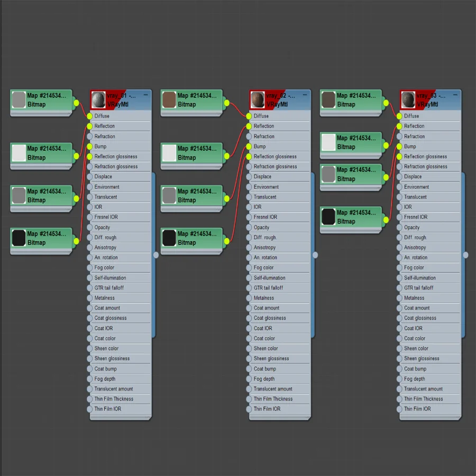This screenshot has width=476, height=476.
Task: Click the vray_03 material sphere preview
Action: (x=408, y=100)
